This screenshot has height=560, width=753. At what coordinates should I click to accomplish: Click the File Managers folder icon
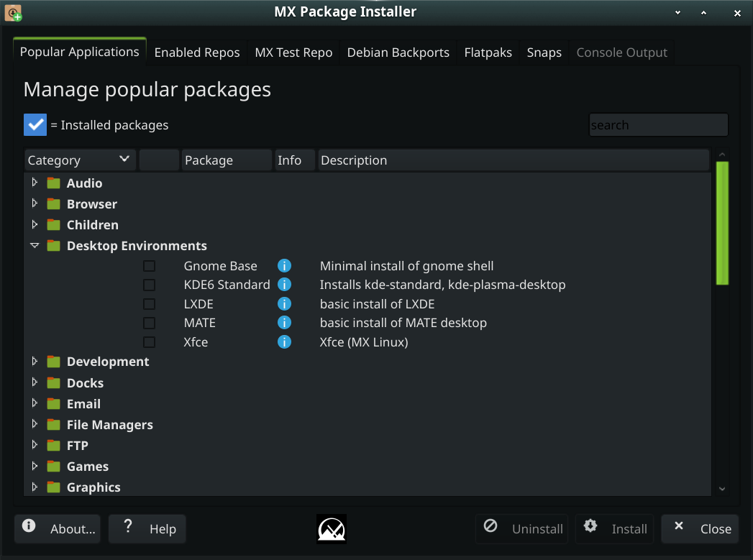[54, 425]
